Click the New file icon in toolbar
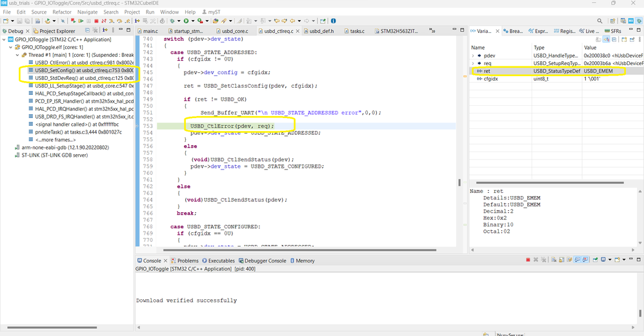The height and width of the screenshot is (336, 644). (x=5, y=21)
